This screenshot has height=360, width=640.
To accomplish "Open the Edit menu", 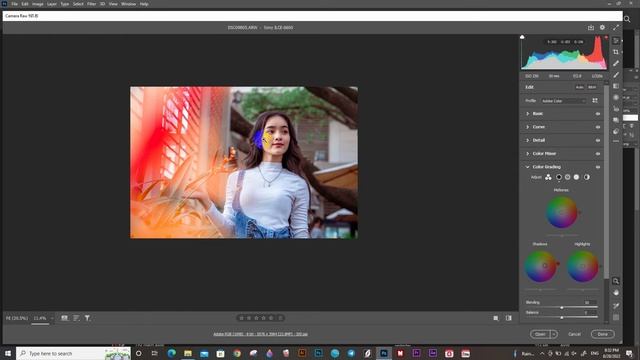I will [25, 4].
